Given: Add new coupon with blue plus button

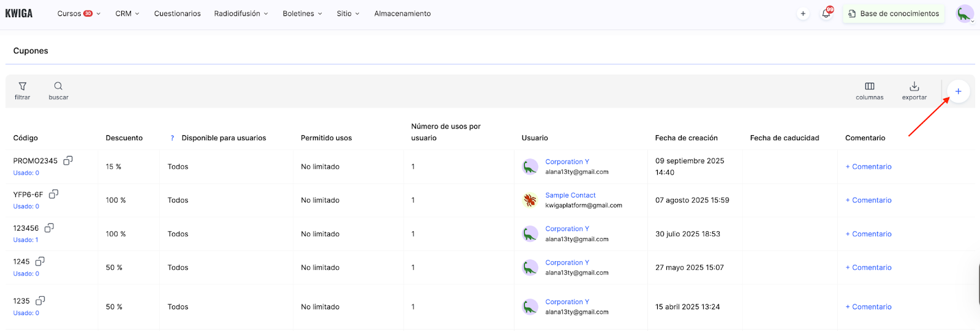Looking at the screenshot, I should [x=958, y=92].
